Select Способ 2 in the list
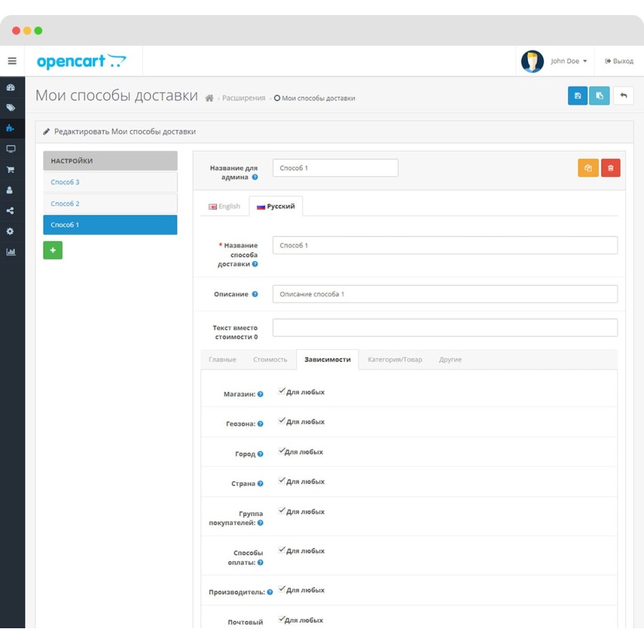644x644 pixels. click(x=110, y=204)
